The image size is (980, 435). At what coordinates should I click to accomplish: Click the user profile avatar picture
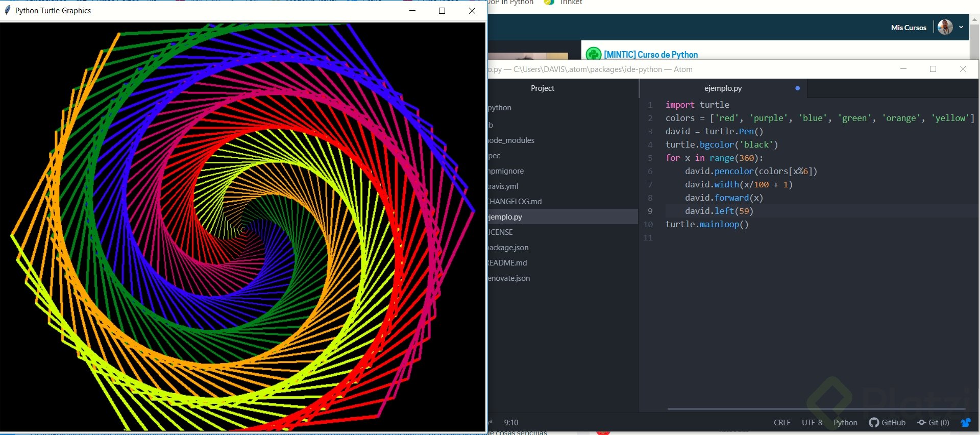[x=945, y=28]
